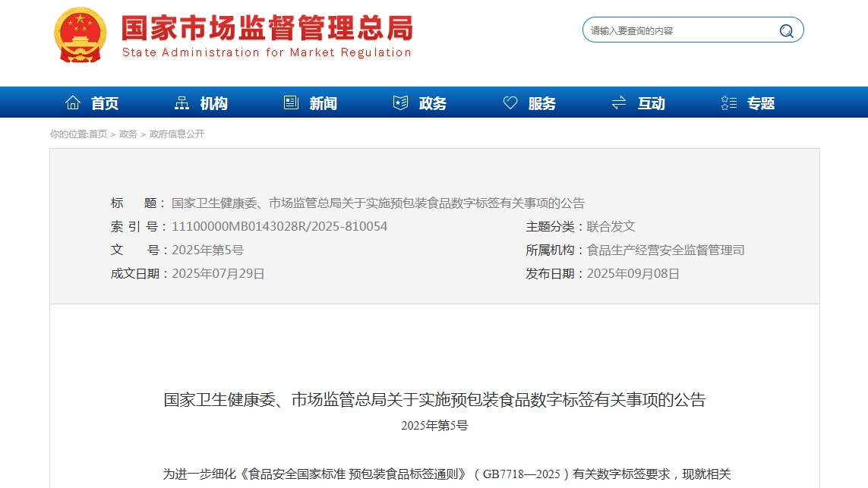The image size is (868, 488).
Task: Click the centered announcement headline text
Action: tap(434, 399)
